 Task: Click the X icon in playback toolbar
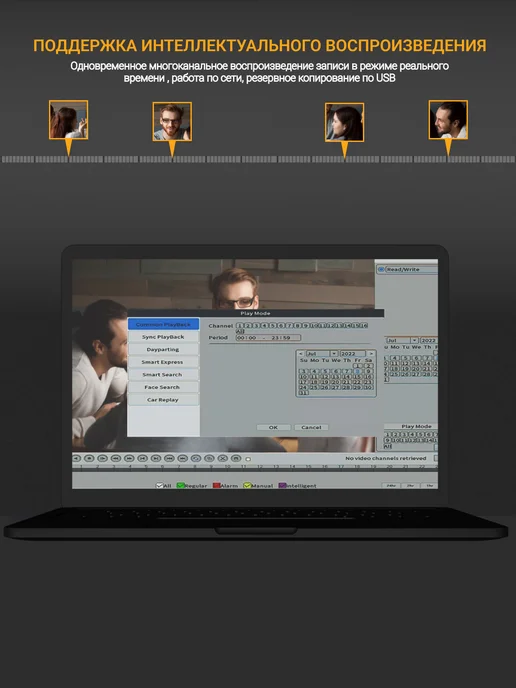(222, 458)
